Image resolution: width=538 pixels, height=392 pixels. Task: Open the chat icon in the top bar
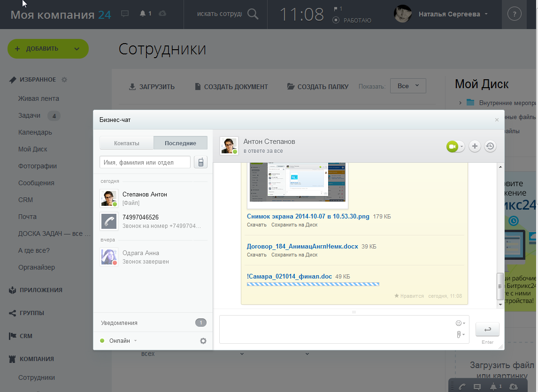pyautogui.click(x=125, y=14)
